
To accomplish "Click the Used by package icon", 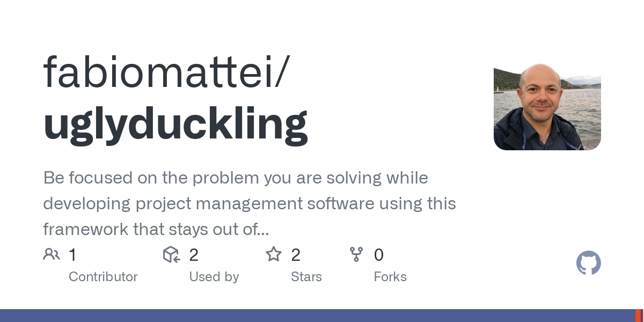I will (x=171, y=254).
